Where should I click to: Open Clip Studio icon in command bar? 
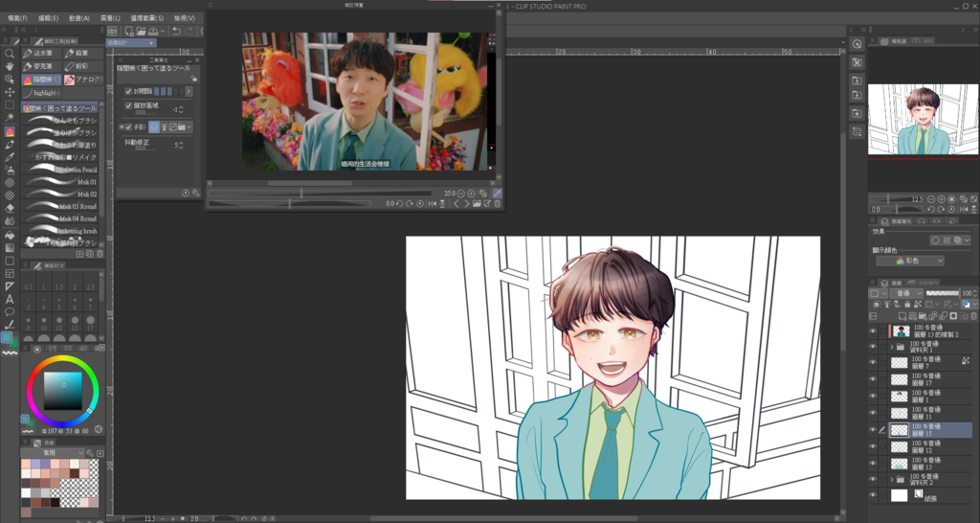(113, 31)
